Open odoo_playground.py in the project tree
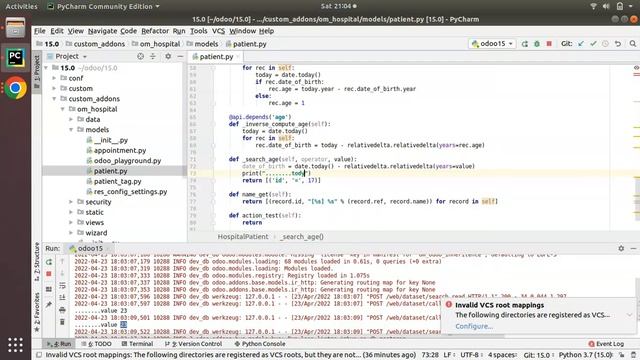This screenshot has width=640, height=360. tap(127, 160)
